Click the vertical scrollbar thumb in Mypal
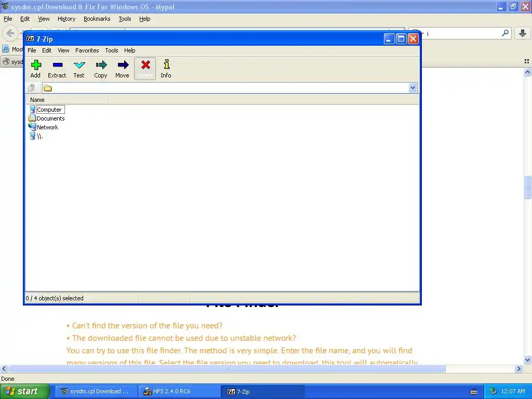 click(x=527, y=187)
